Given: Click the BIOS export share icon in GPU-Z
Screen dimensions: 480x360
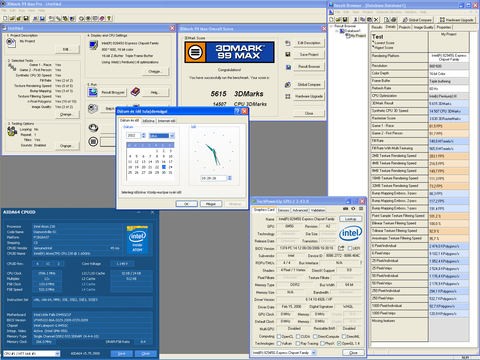Looking at the screenshot, I should click(x=341, y=248).
